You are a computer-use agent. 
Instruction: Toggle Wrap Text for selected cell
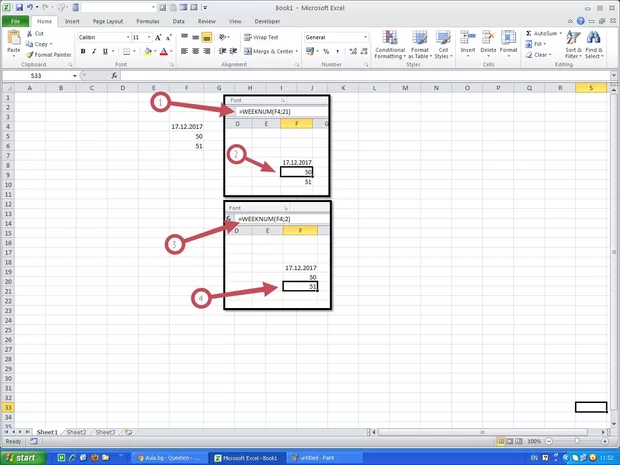coord(260,37)
